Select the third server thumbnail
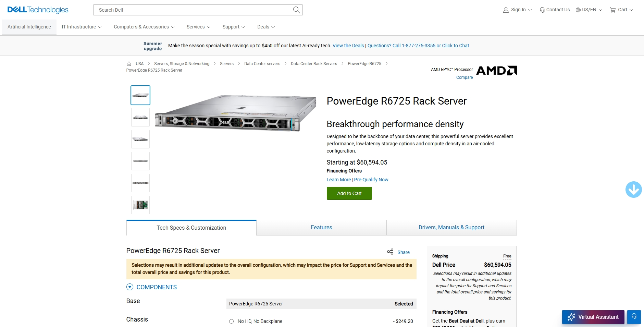 140,139
